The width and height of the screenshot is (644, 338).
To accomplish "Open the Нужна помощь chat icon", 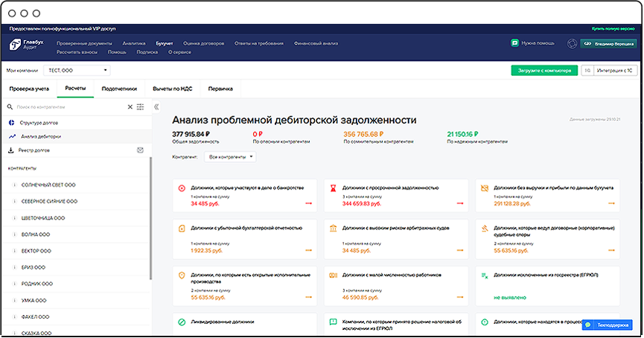I will coord(514,43).
